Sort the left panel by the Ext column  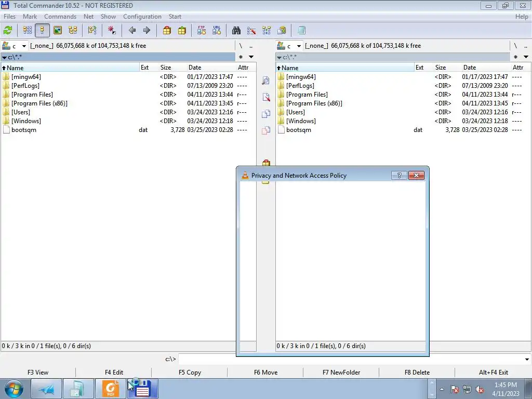click(149, 68)
